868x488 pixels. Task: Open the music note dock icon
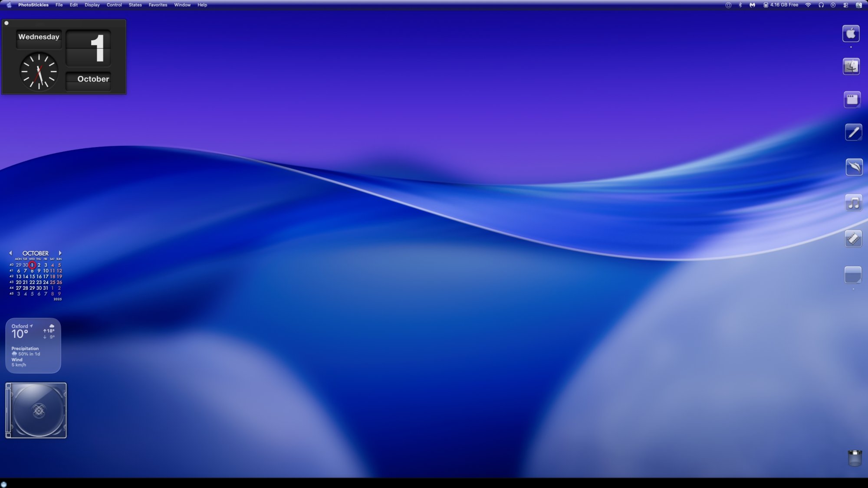[x=853, y=203]
